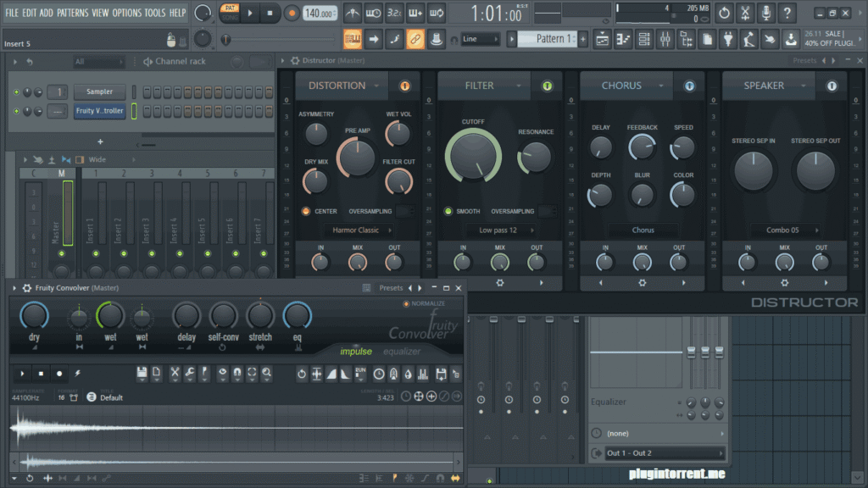Click the snap magnet icon in Convolver
Image resolution: width=868 pixels, height=488 pixels.
pos(237,374)
